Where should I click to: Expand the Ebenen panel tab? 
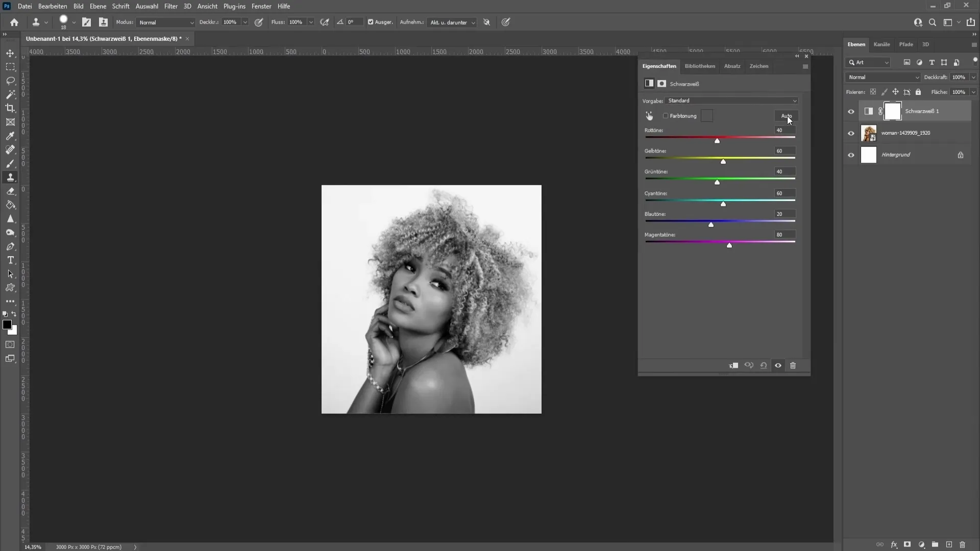point(856,44)
